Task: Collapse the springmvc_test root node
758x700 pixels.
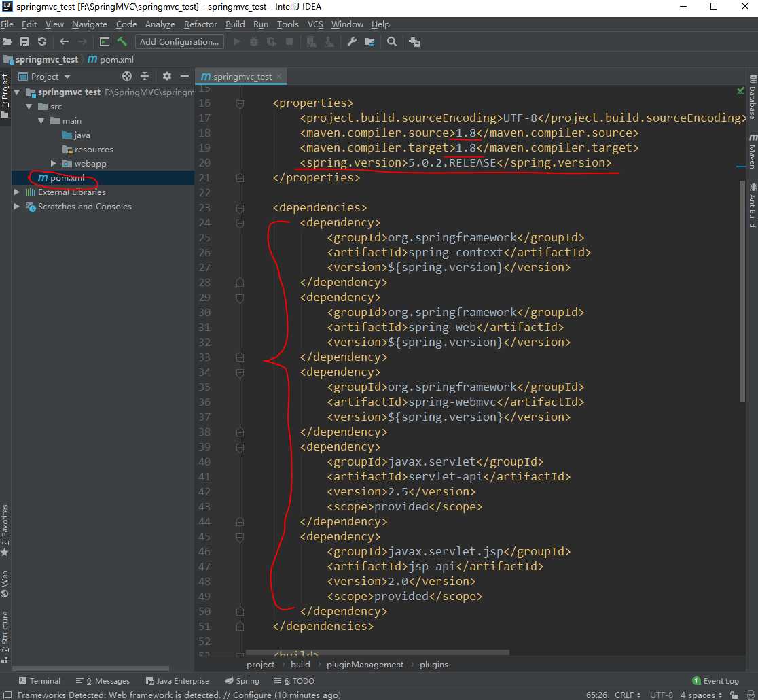Action: coord(17,92)
